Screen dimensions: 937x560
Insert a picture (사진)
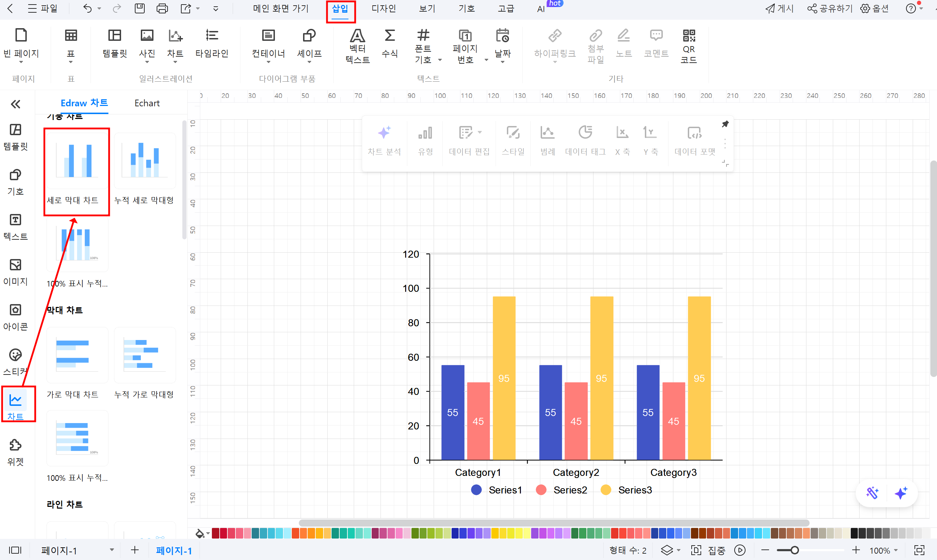pyautogui.click(x=147, y=45)
